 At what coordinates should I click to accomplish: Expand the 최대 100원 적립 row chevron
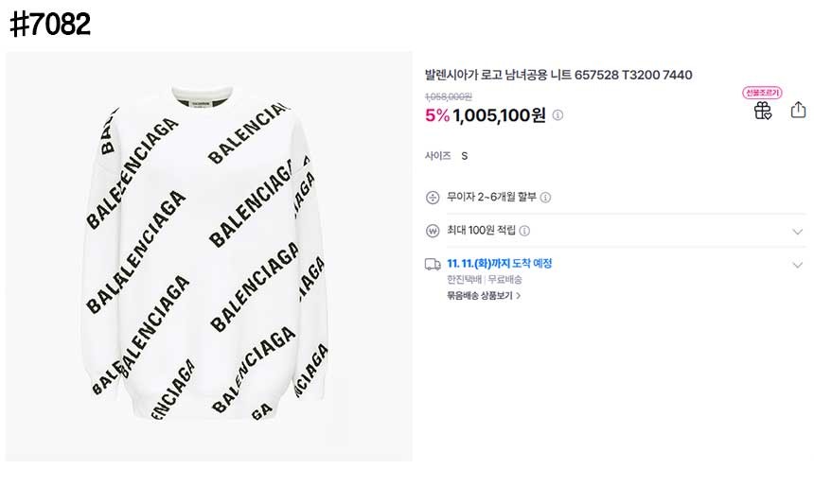coord(797,231)
